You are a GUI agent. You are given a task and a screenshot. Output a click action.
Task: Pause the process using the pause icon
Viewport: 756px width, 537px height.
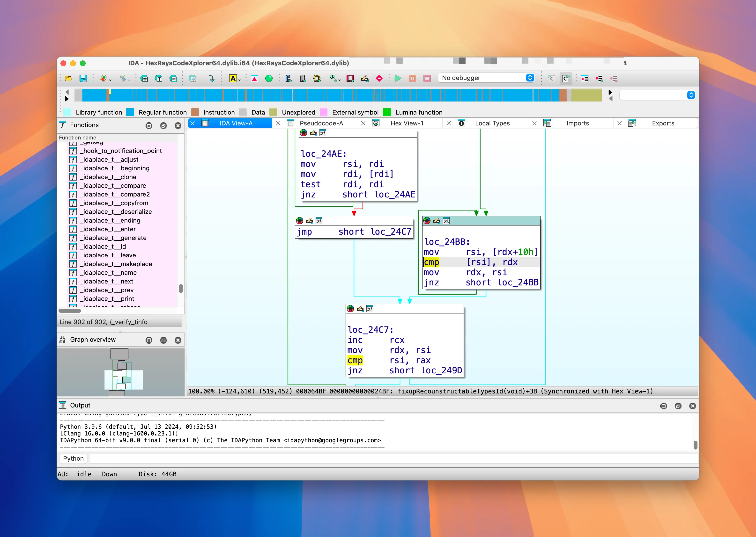412,78
